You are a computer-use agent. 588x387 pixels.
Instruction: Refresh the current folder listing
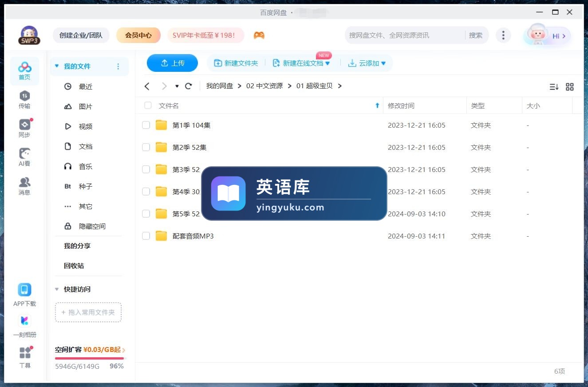click(189, 86)
